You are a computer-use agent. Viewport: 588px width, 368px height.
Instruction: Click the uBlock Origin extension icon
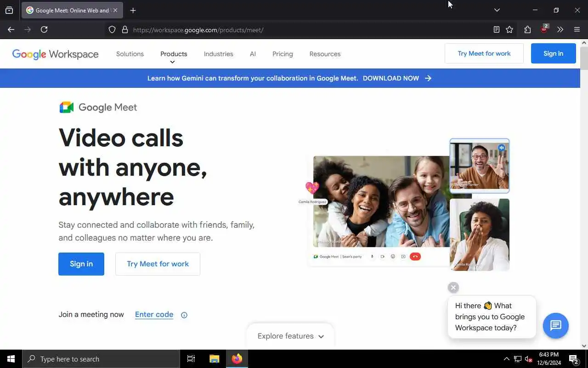(x=544, y=29)
